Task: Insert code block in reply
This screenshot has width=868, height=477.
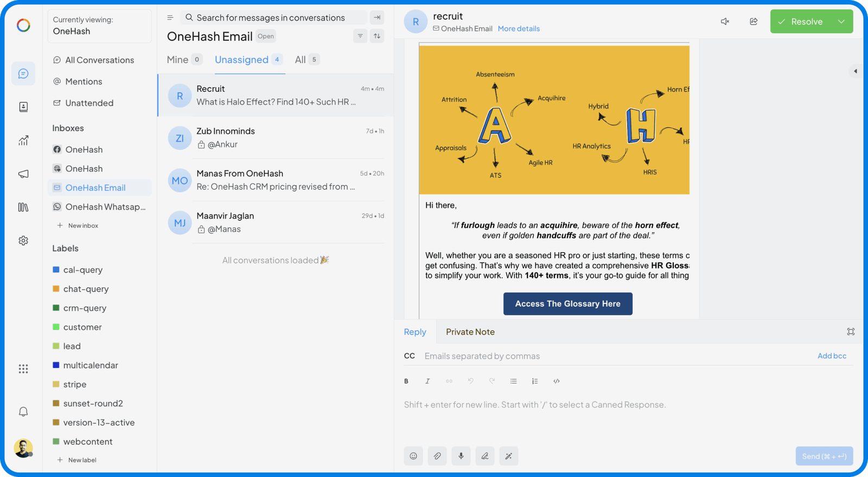Action: pyautogui.click(x=557, y=381)
